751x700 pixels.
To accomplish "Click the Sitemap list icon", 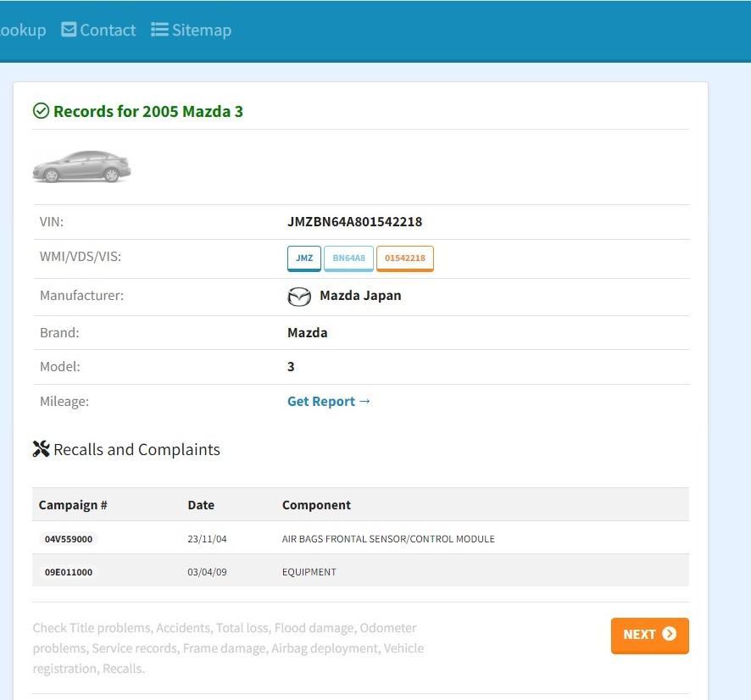I will (159, 30).
